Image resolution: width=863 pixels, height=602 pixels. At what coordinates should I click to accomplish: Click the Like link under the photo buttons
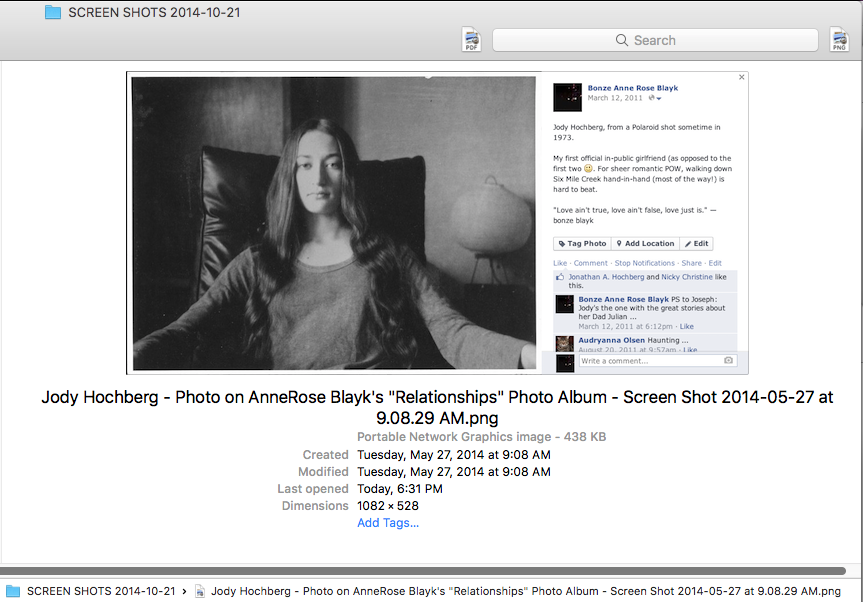560,263
